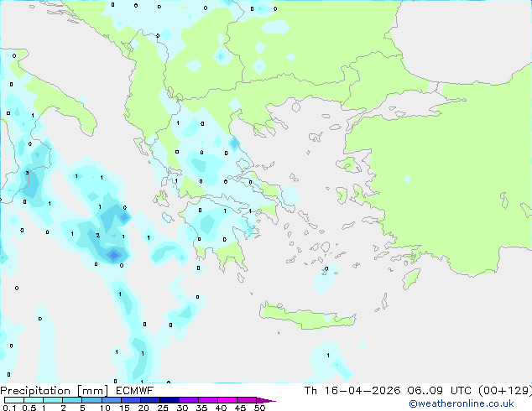532x411 pixels.
Task: Click the '(00+129)' forecast offset text
Action: tap(505, 391)
